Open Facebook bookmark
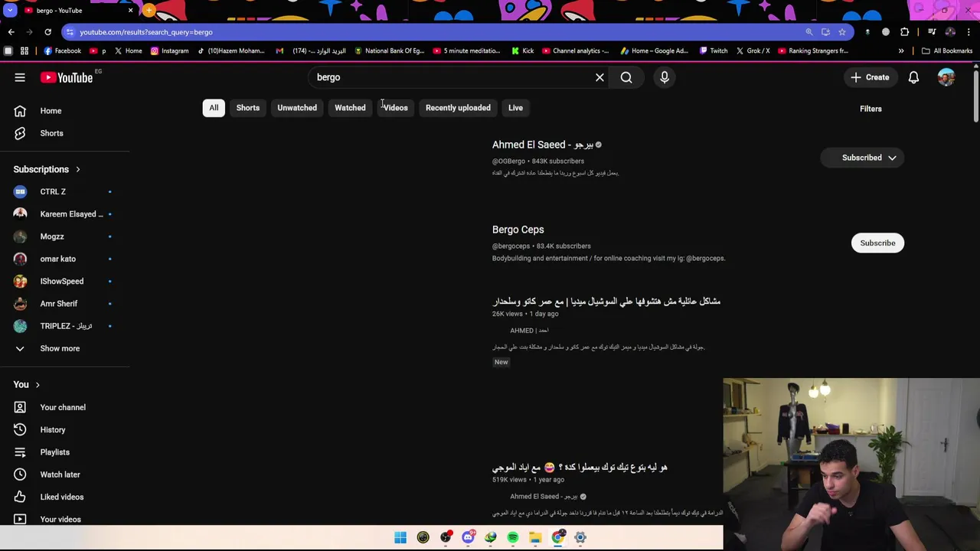980x551 pixels. (x=62, y=51)
